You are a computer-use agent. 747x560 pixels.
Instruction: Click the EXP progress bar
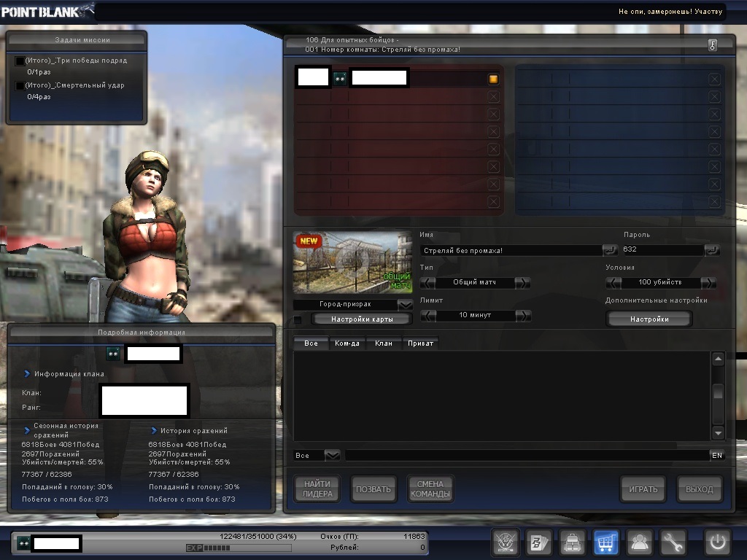239,548
